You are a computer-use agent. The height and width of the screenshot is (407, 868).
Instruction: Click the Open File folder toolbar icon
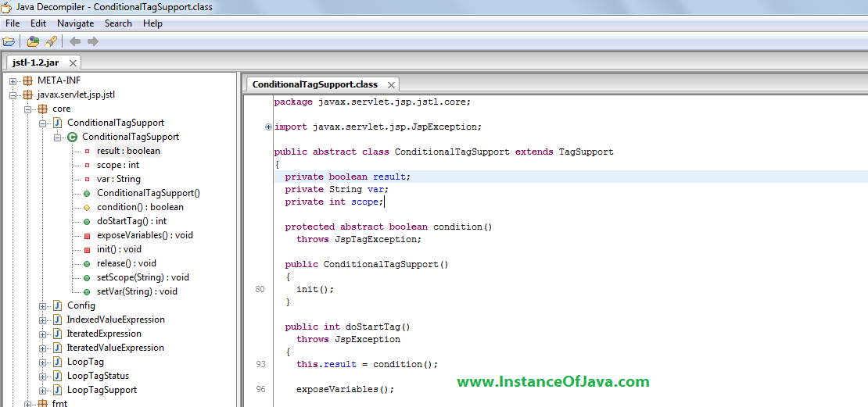pyautogui.click(x=9, y=41)
